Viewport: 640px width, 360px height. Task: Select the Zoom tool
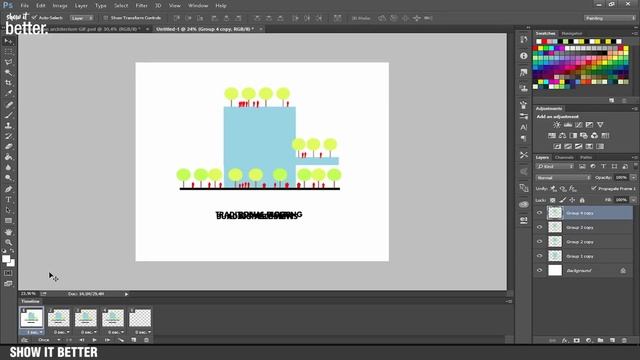click(x=8, y=242)
